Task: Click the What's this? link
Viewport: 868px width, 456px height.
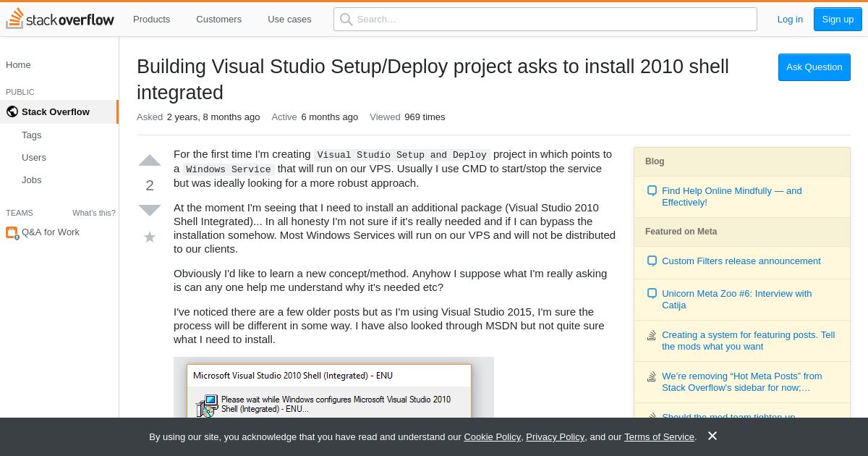Action: pyautogui.click(x=94, y=213)
